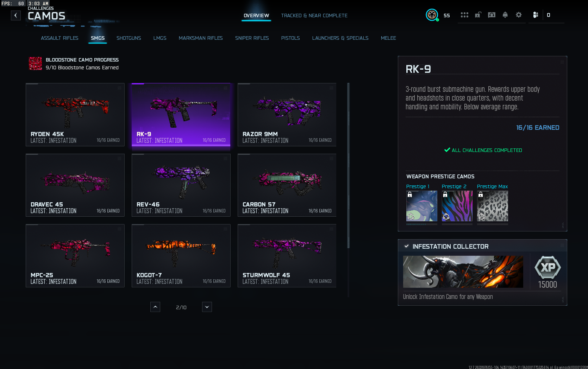
Task: Go back using the back arrow
Action: coord(15,15)
